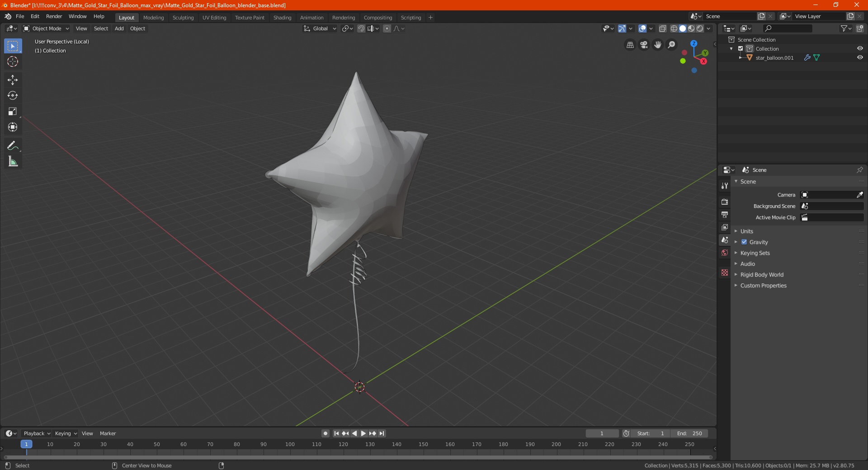This screenshot has height=470, width=868.
Task: Switch to the Modeling workspace tab
Action: click(153, 18)
